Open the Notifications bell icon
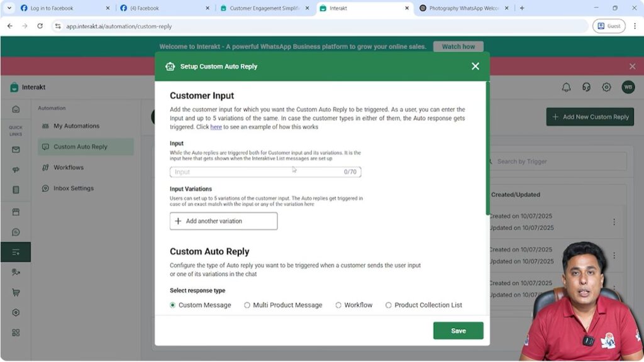The image size is (644, 362). tap(567, 87)
